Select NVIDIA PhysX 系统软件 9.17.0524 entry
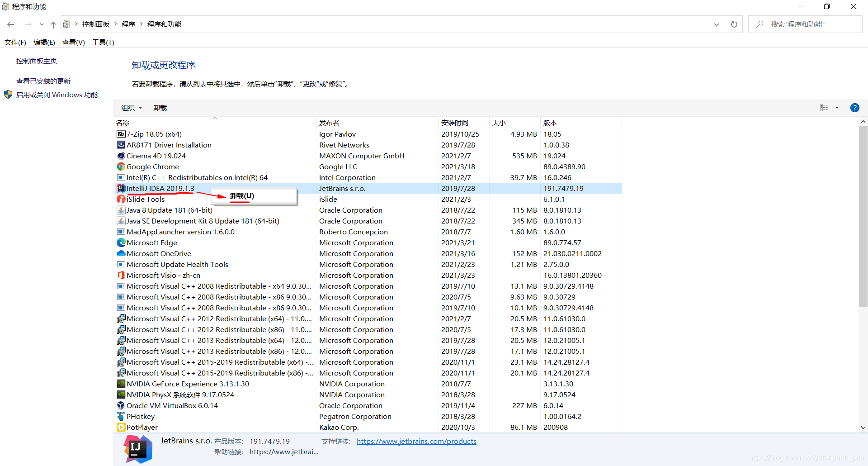 point(368,395)
